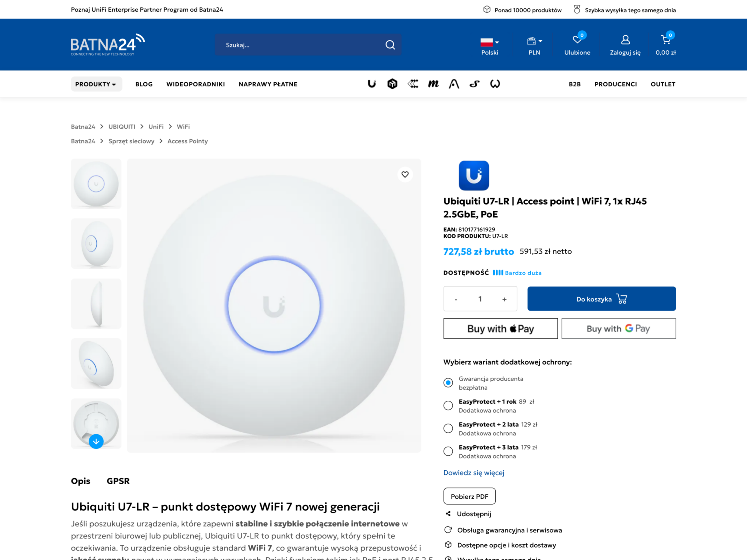
Task: Show more thumbnails with the blue down arrow
Action: point(96,441)
